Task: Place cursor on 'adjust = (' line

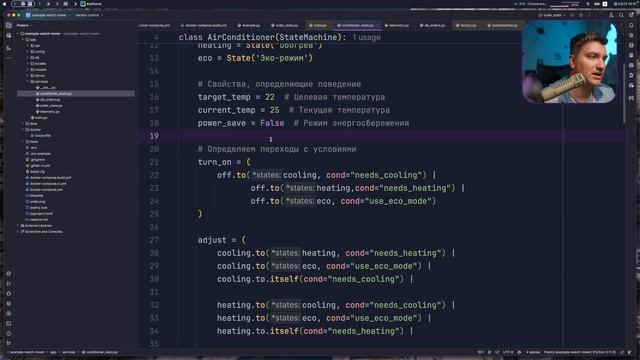Action: [x=222, y=240]
